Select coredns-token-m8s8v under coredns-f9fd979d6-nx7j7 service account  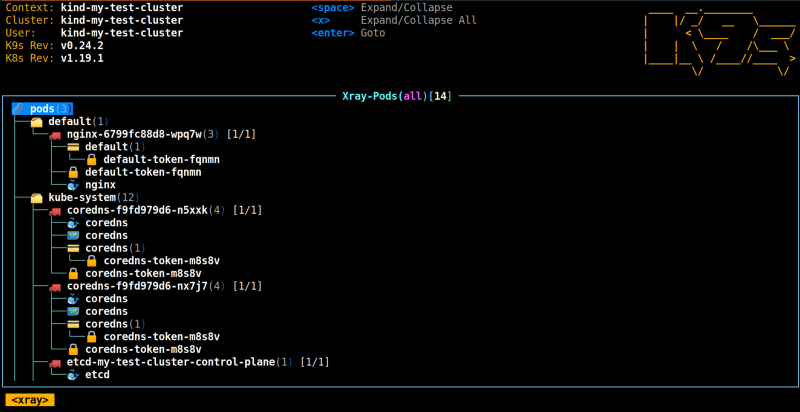click(x=162, y=337)
